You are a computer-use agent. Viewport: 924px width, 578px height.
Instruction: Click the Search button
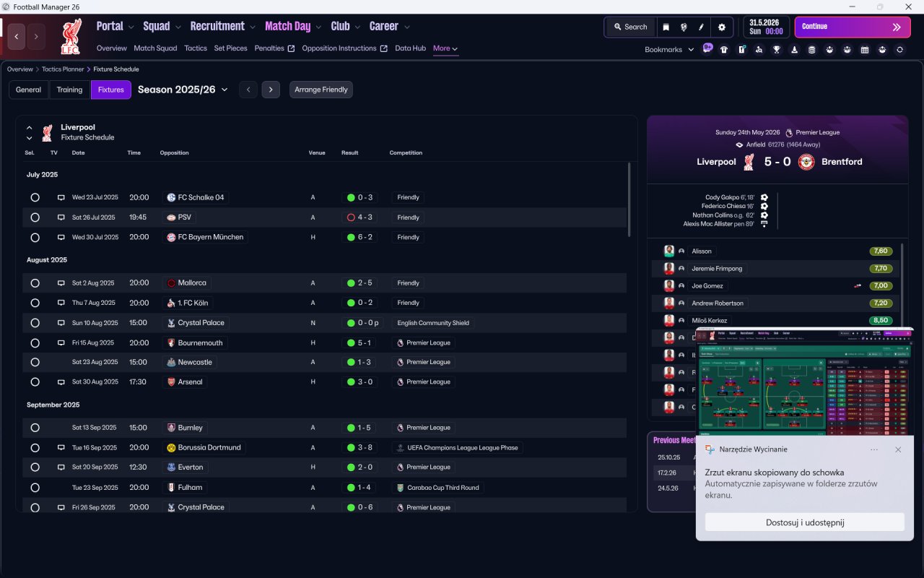pos(630,27)
